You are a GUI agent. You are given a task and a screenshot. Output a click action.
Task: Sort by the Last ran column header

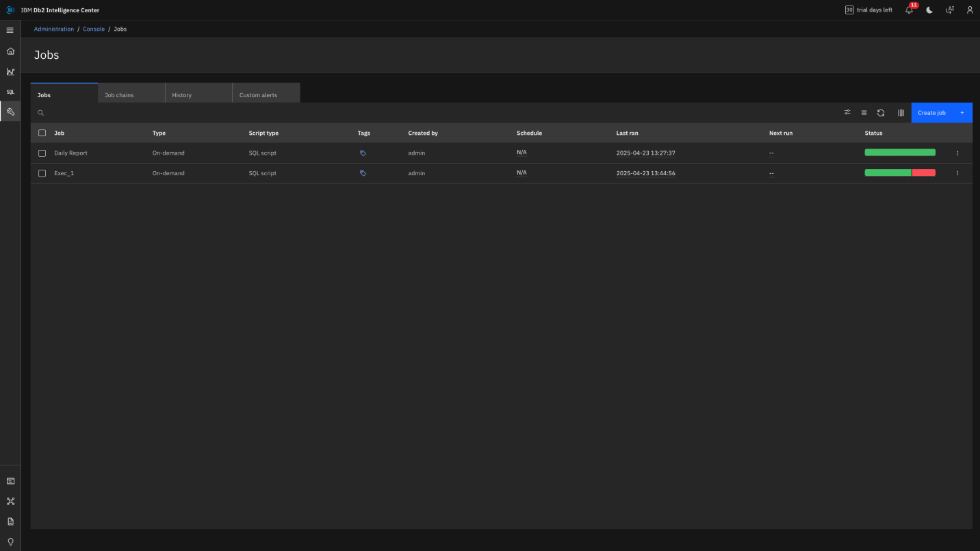[627, 133]
